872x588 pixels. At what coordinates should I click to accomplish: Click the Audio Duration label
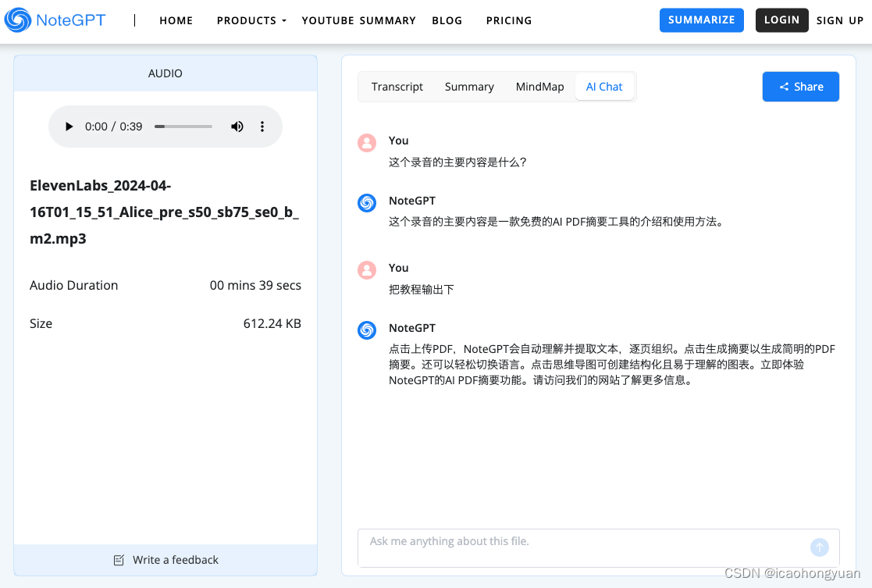click(x=74, y=285)
